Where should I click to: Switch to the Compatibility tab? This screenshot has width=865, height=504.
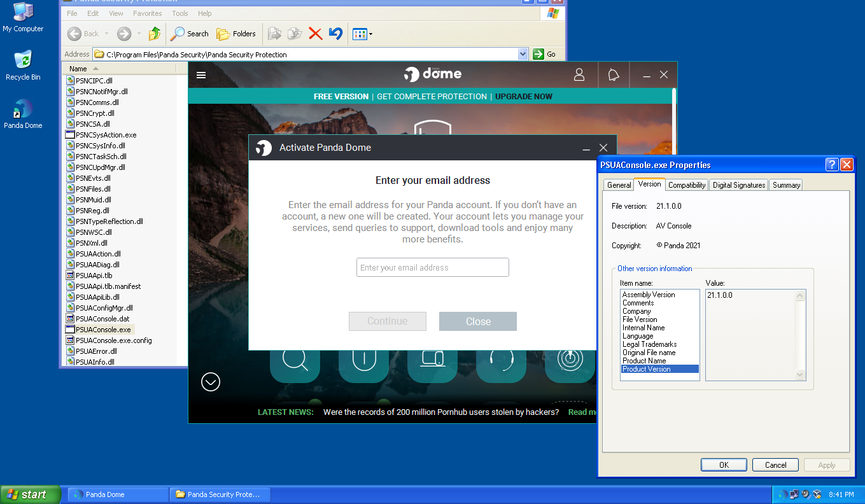687,185
